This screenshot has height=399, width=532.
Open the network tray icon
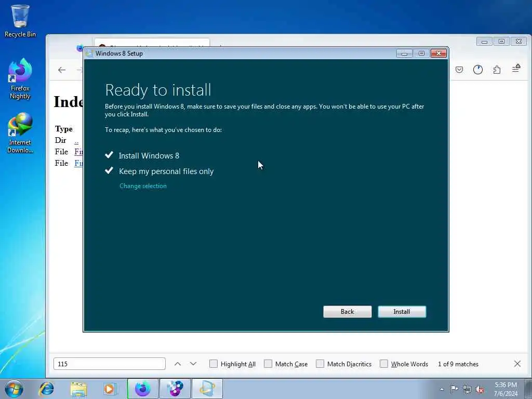(x=467, y=389)
